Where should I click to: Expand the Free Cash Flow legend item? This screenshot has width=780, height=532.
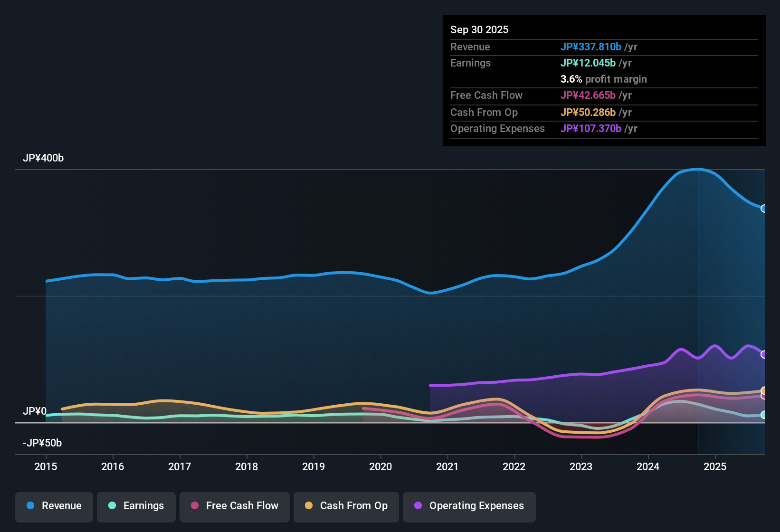pos(234,506)
